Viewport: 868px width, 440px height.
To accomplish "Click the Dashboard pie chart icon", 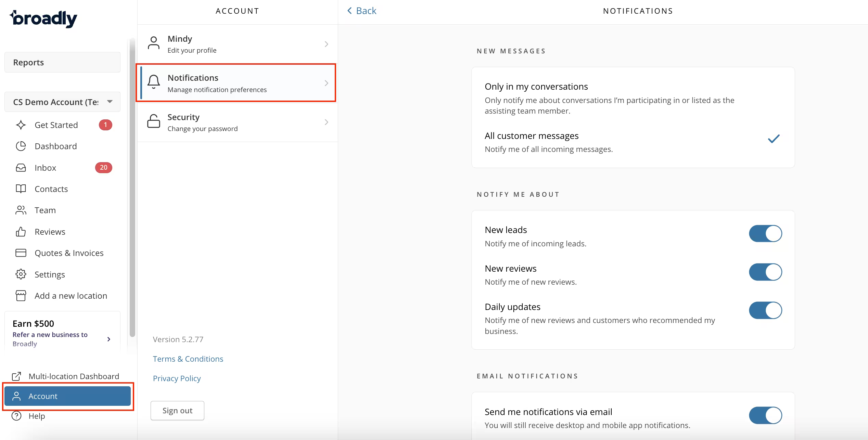I will click(21, 146).
